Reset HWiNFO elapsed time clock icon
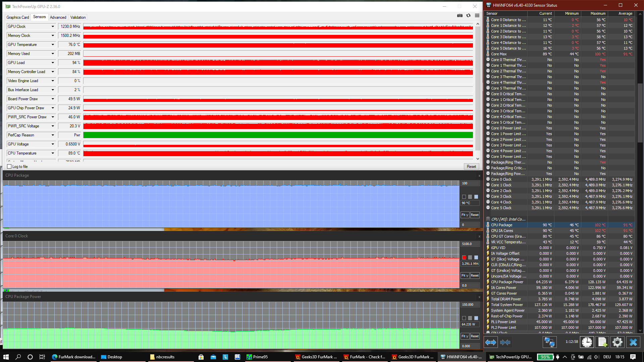 point(587,342)
